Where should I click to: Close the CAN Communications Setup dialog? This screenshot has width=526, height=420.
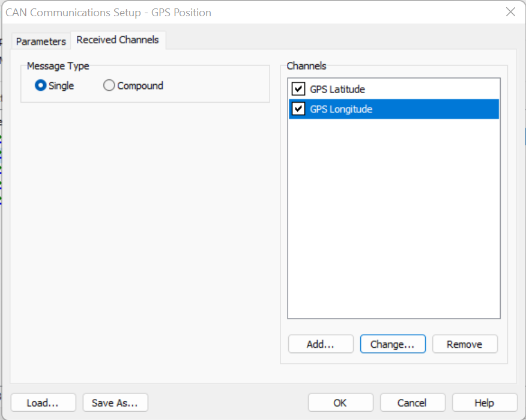[510, 12]
